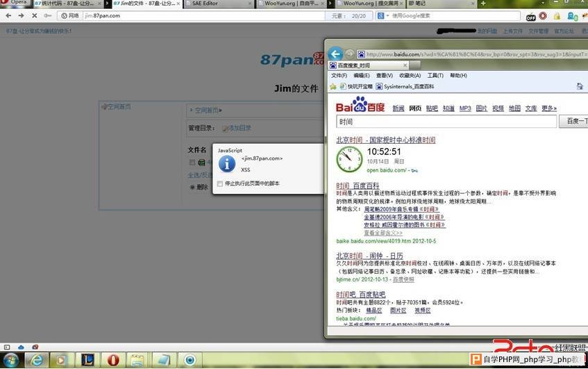Screen dimensions: 588x369
Task: Switch to the 笔记 tab
Action: pyautogui.click(x=441, y=3)
